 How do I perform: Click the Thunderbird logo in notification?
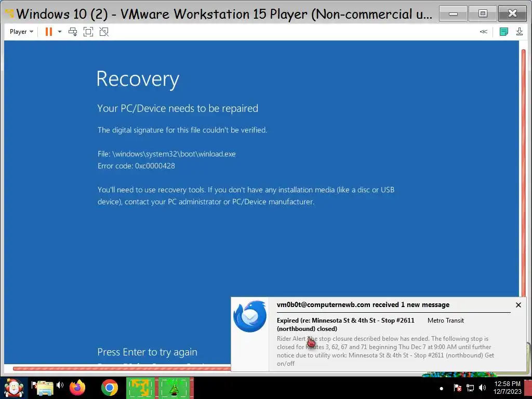click(x=250, y=316)
